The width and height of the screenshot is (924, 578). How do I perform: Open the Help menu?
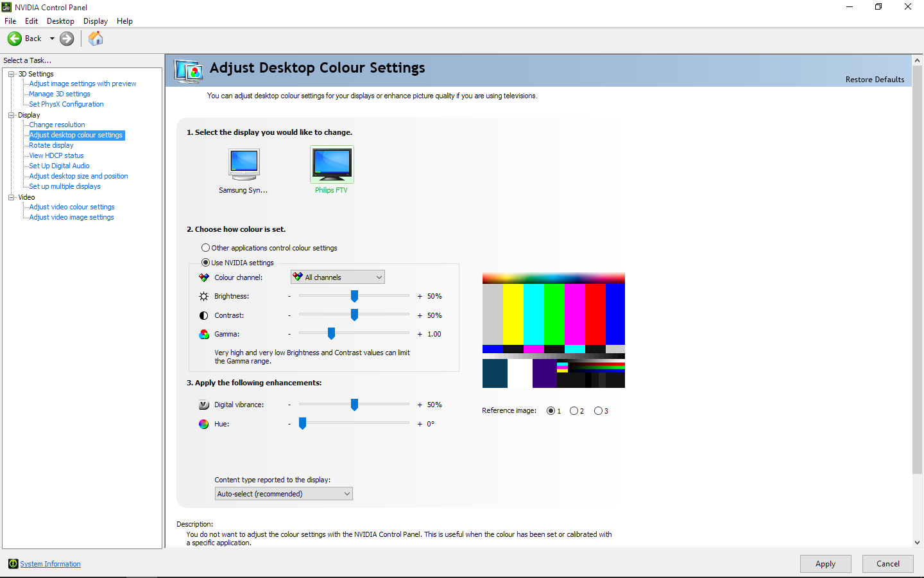124,21
